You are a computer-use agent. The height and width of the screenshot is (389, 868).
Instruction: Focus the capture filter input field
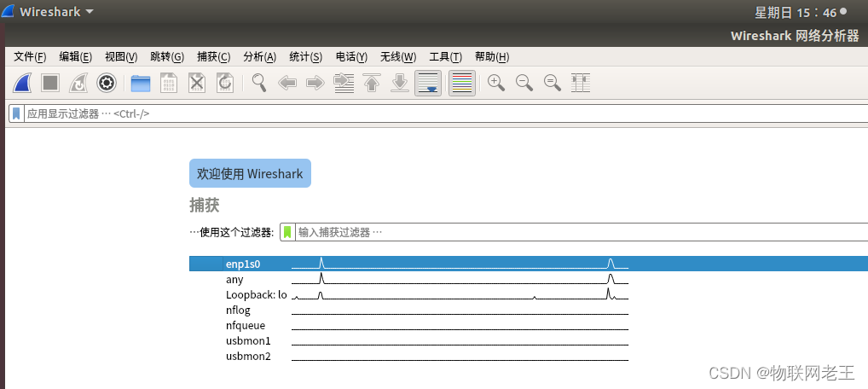(x=582, y=232)
